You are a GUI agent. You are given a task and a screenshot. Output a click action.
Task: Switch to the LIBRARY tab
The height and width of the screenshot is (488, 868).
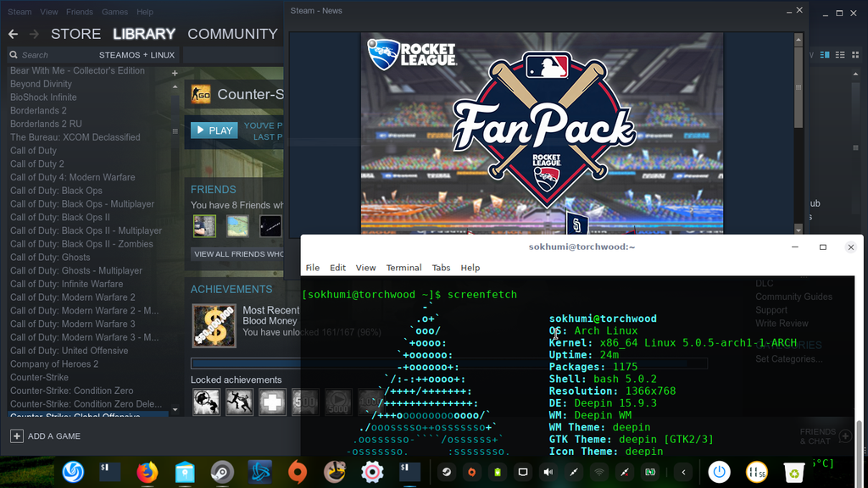[144, 34]
